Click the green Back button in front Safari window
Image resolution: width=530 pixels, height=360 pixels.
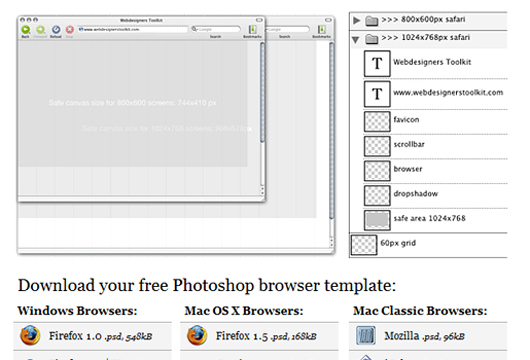tap(26, 30)
